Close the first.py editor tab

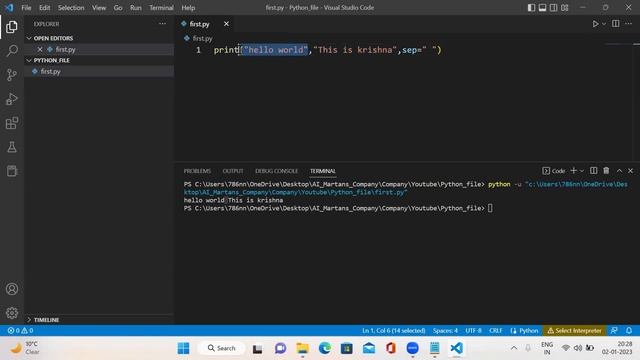coord(226,24)
